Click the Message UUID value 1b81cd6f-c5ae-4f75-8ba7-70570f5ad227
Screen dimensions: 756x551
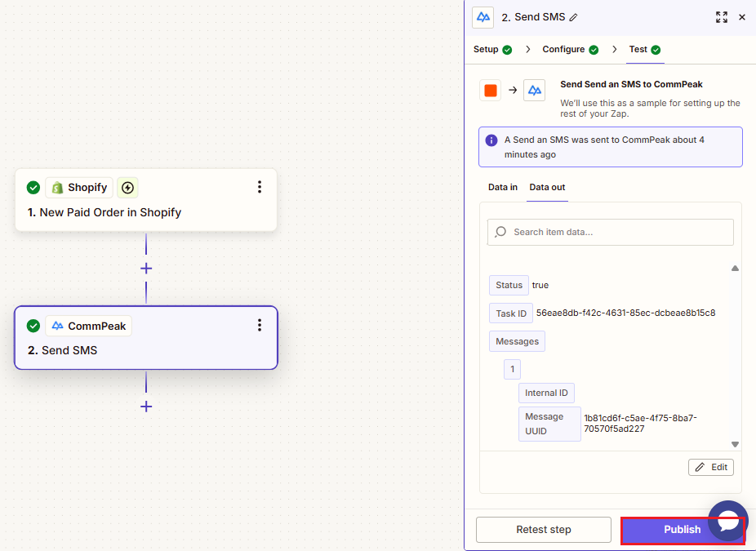pos(640,424)
